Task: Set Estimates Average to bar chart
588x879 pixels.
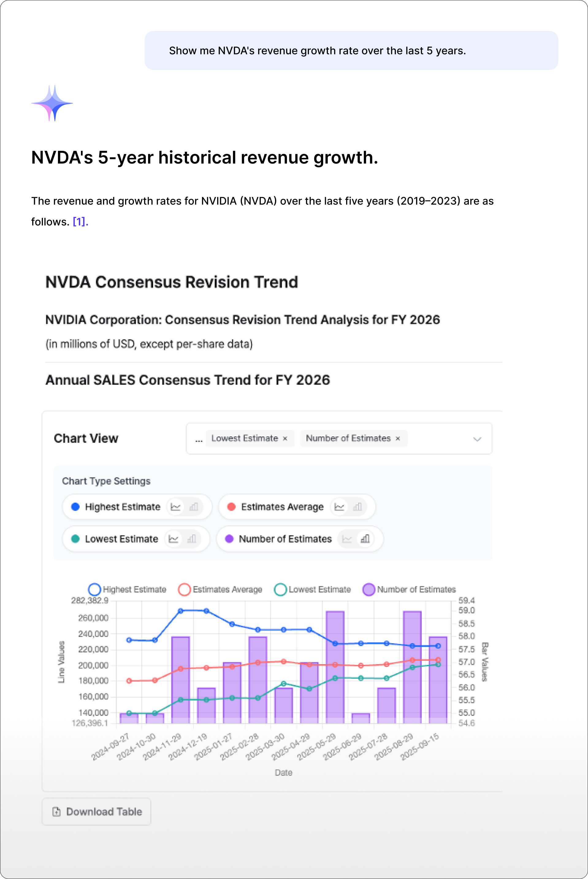Action: (357, 507)
